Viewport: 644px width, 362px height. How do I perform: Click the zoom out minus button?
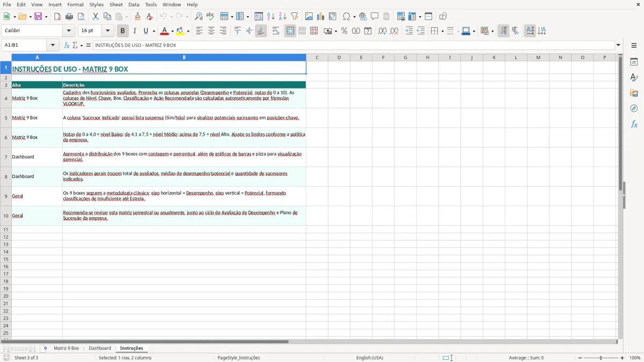coord(580,358)
